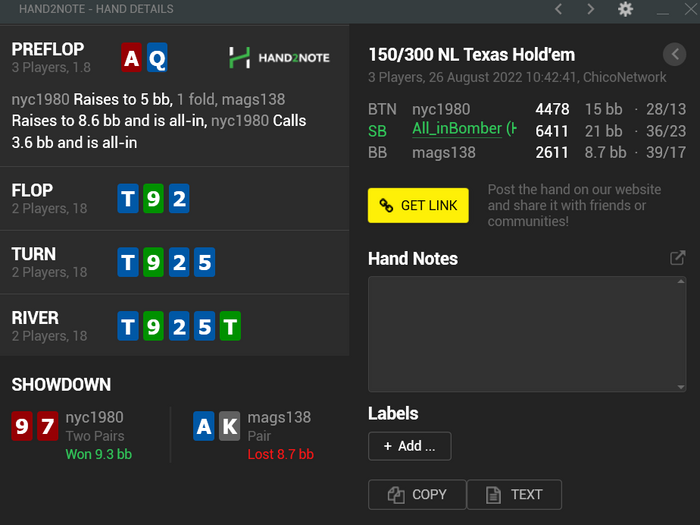Select the blue Ten card in RIVER row

tap(128, 326)
